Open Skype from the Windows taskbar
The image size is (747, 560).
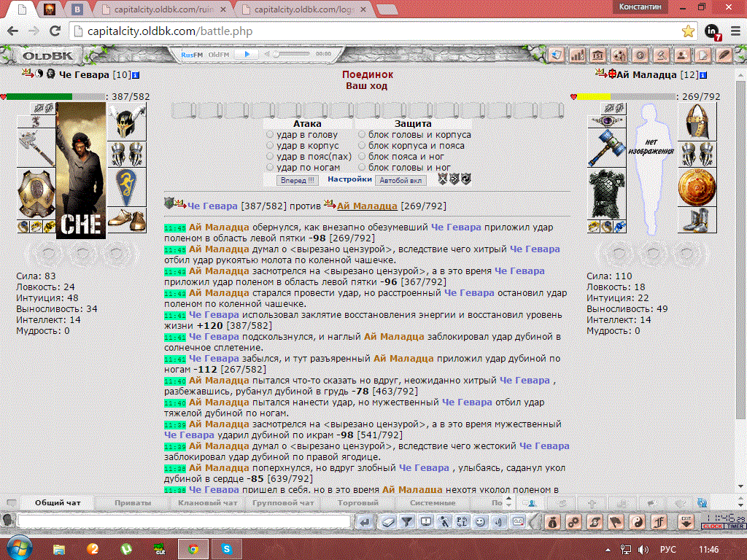tap(227, 549)
